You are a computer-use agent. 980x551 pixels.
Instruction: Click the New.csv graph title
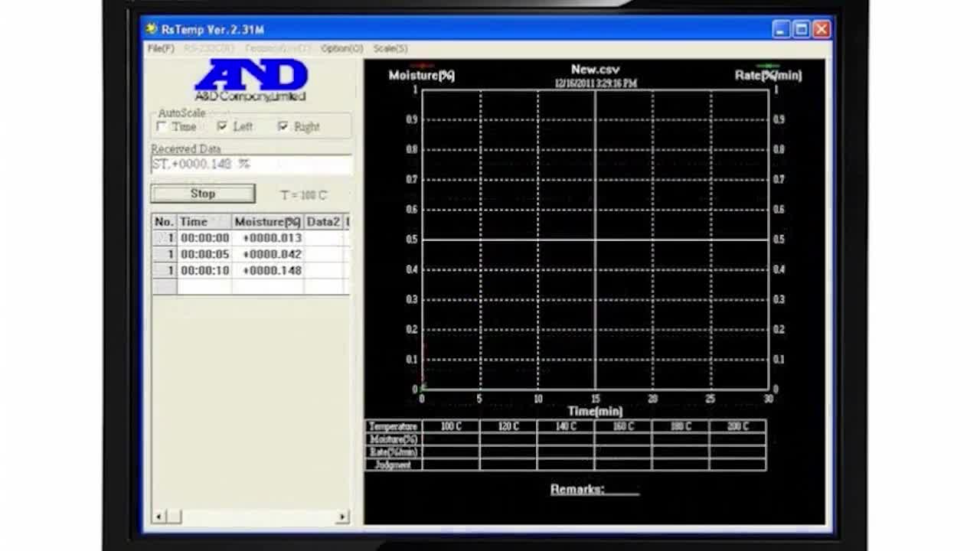tap(595, 70)
